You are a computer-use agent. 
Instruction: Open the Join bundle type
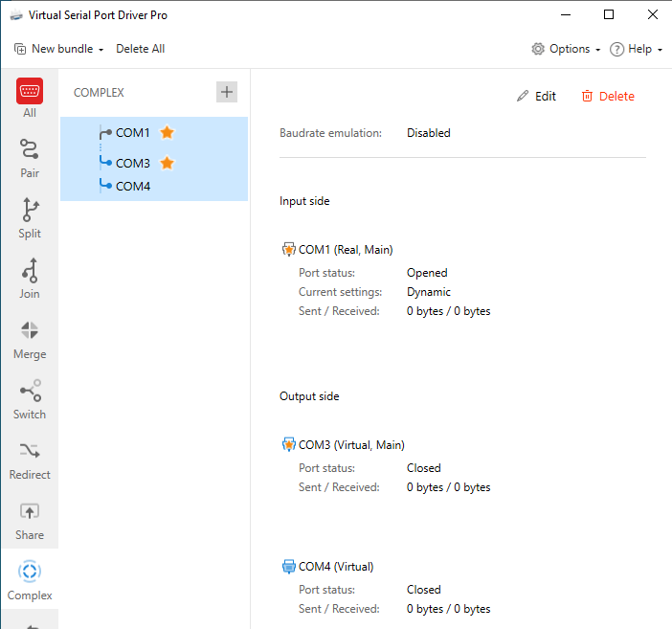coord(30,279)
